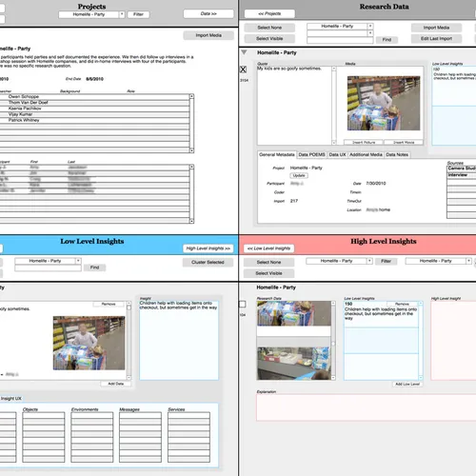Click the end date value 8/6/2010

point(94,79)
